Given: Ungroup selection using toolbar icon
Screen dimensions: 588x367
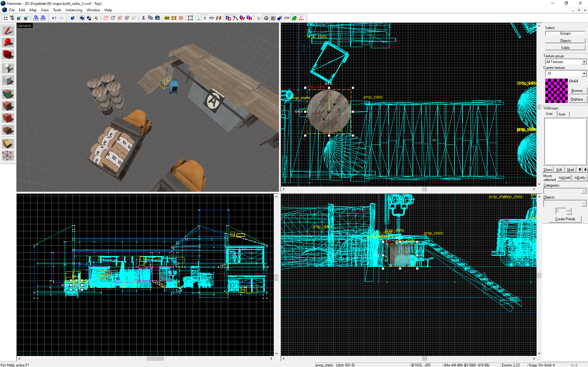Looking at the screenshot, I should coord(89,18).
